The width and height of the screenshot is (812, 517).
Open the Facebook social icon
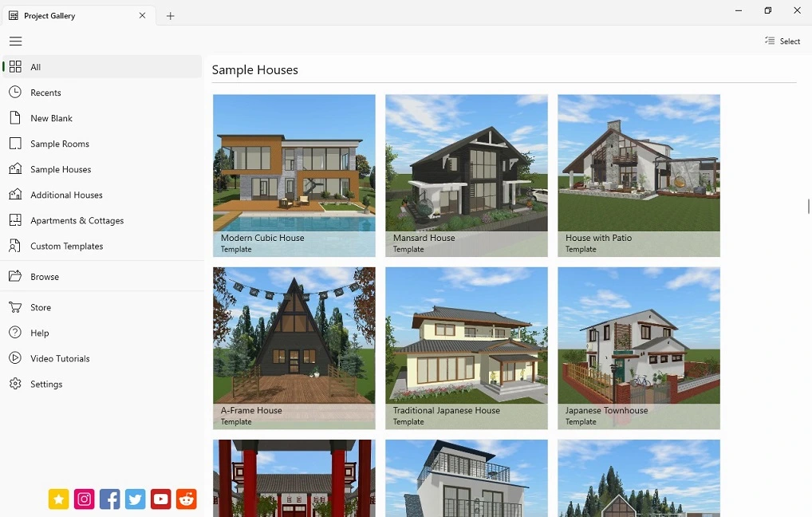click(x=110, y=499)
